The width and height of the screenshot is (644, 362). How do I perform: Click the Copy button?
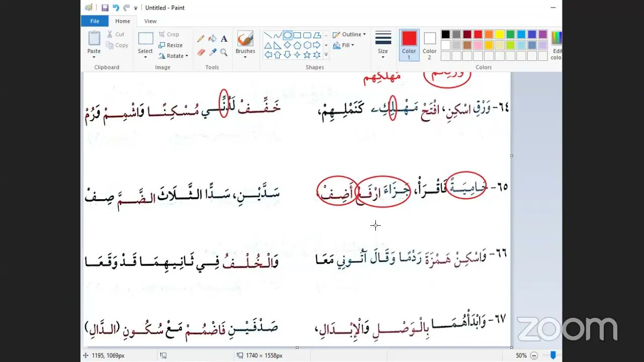tap(117, 45)
